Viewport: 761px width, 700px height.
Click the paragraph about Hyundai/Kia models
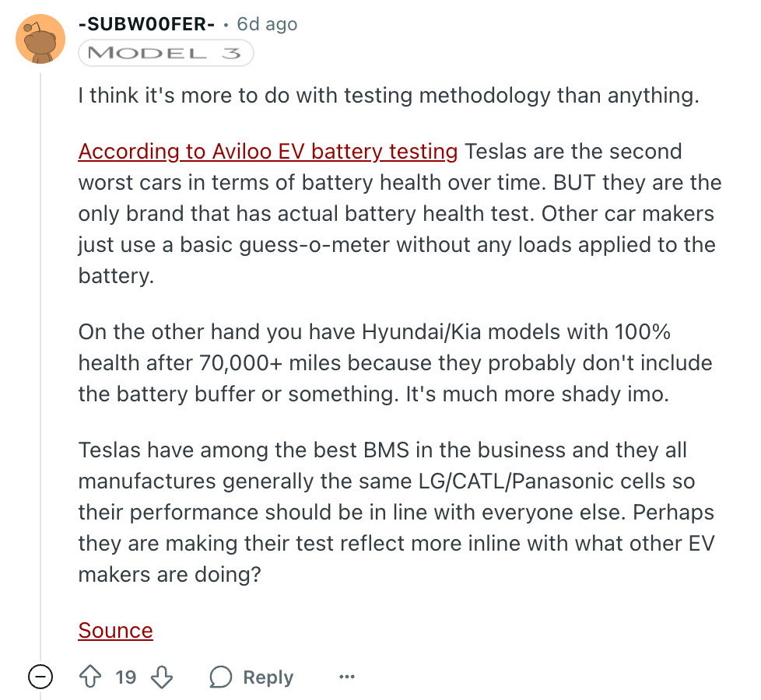point(395,362)
